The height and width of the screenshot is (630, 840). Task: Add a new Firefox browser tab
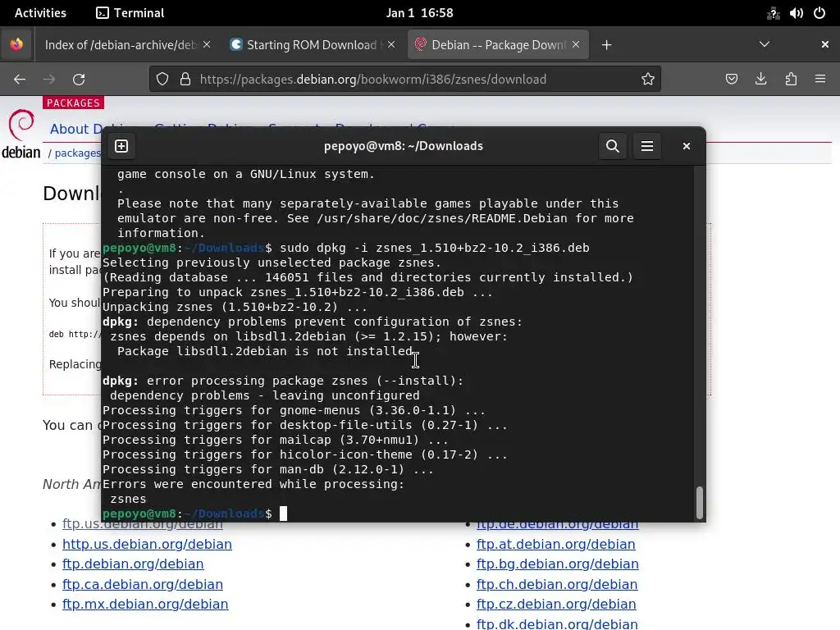(x=606, y=45)
